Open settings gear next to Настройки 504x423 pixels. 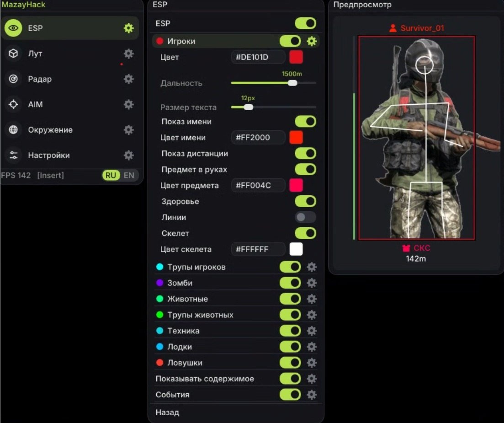[x=128, y=155]
